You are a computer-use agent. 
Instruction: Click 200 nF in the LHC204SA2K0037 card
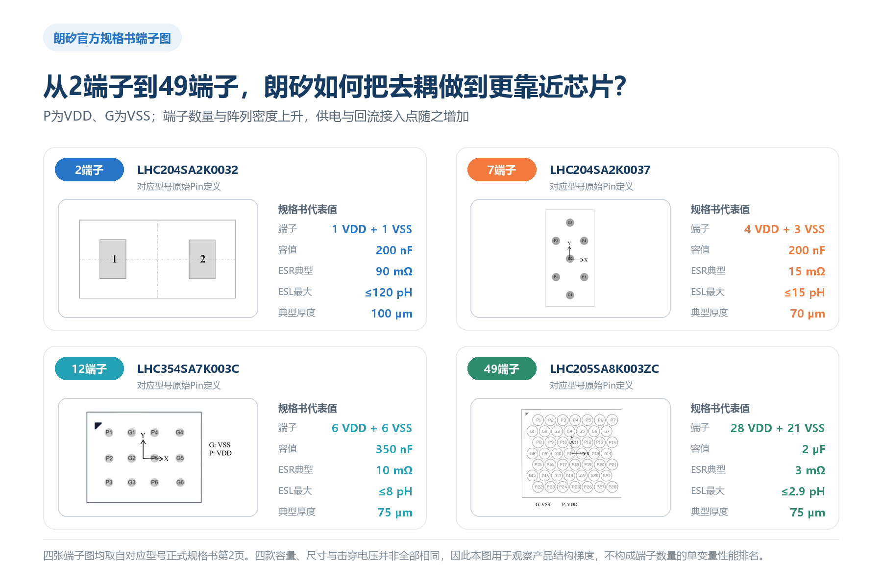pos(807,250)
